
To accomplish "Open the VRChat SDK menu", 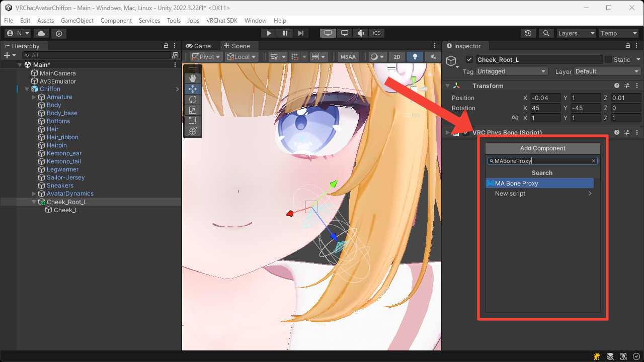I will tap(222, 20).
